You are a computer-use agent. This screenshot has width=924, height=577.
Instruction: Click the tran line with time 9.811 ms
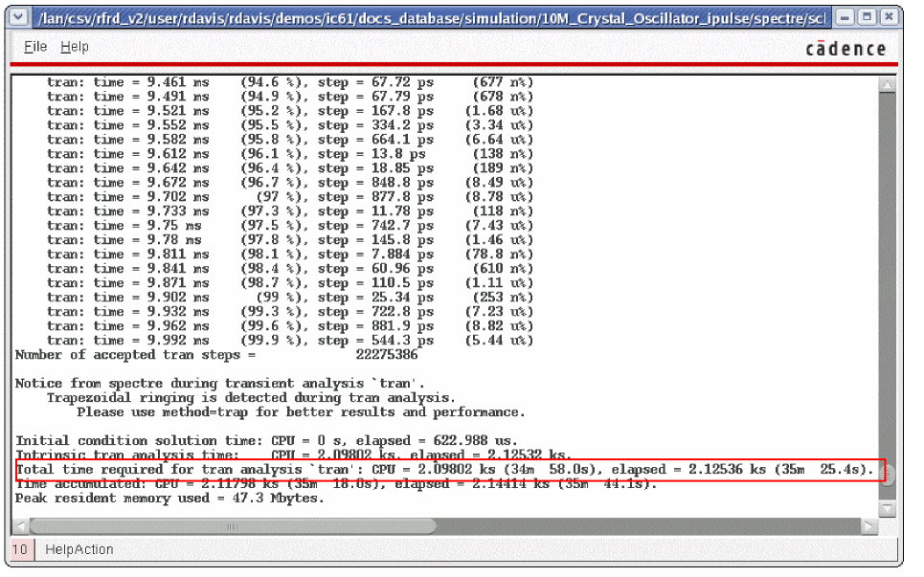tap(290, 255)
